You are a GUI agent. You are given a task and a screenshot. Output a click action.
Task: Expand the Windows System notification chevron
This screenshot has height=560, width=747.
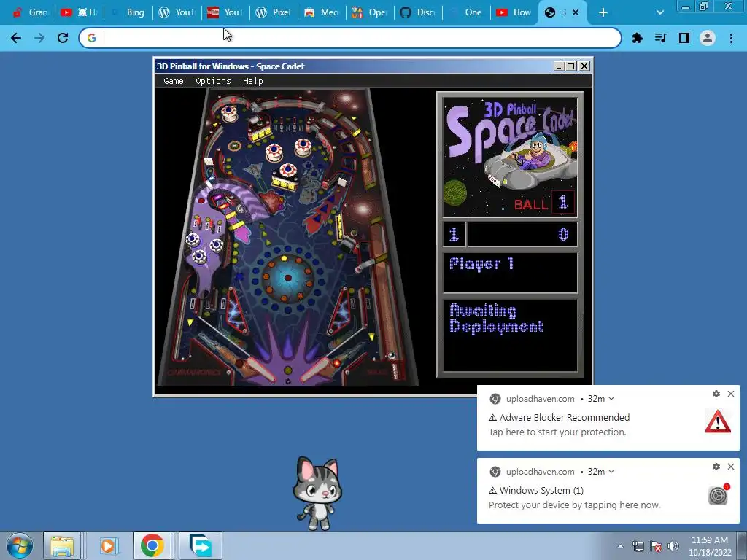(611, 472)
